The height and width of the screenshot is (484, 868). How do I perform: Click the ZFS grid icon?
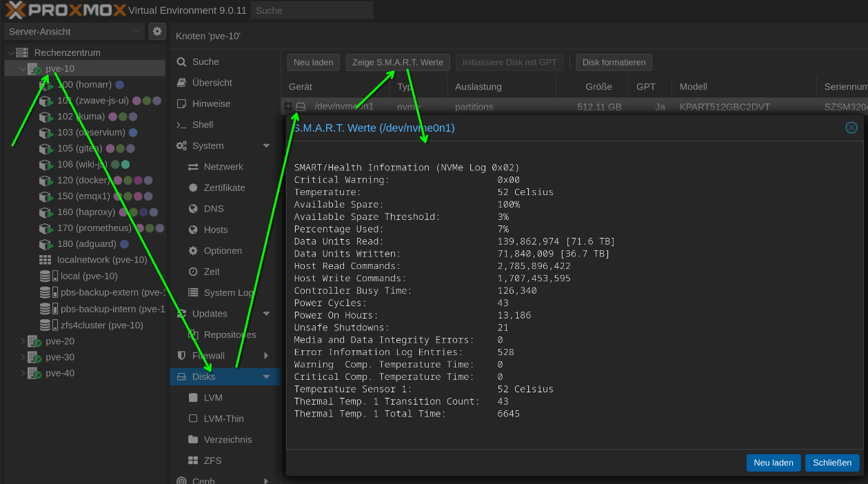[x=193, y=461]
